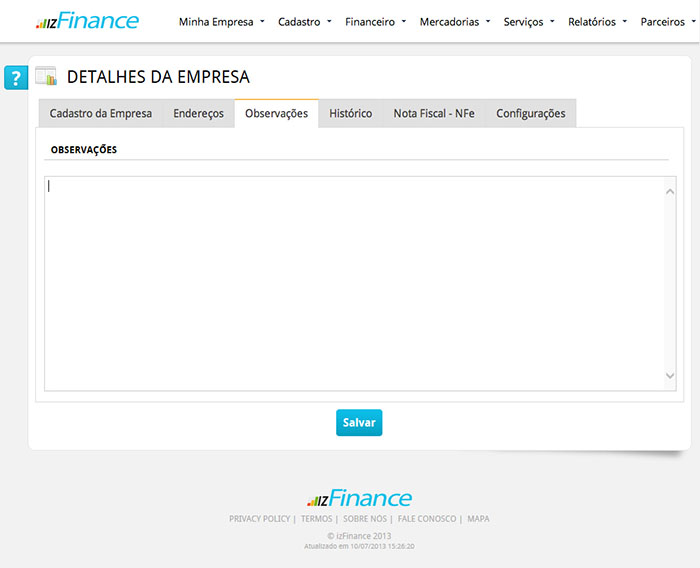The height and width of the screenshot is (568, 700).
Task: Switch to Cadastro da Empresa tab
Action: [101, 114]
